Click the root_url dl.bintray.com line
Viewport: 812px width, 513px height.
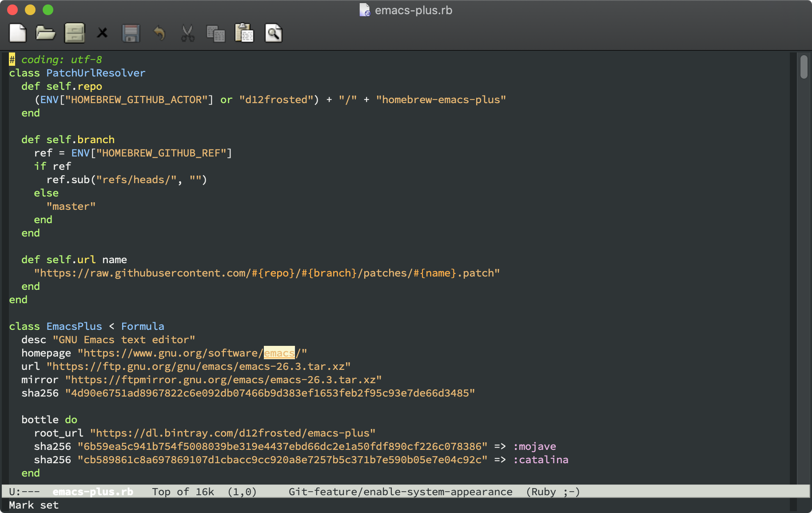205,433
